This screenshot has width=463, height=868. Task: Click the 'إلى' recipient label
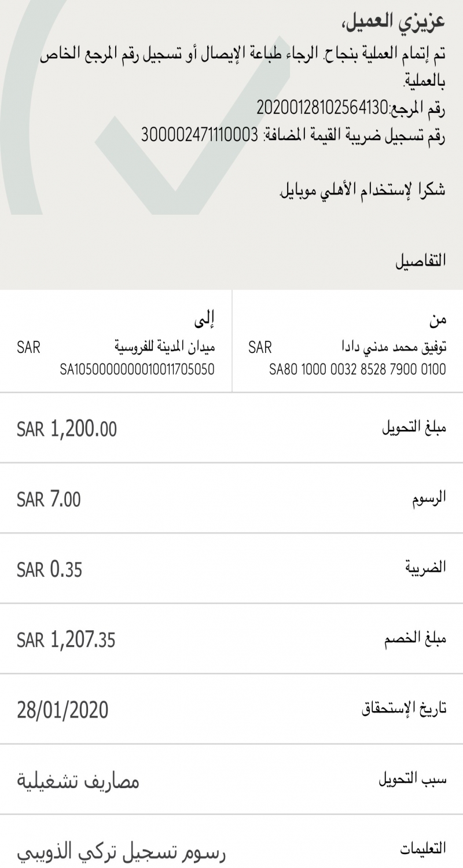204,319
